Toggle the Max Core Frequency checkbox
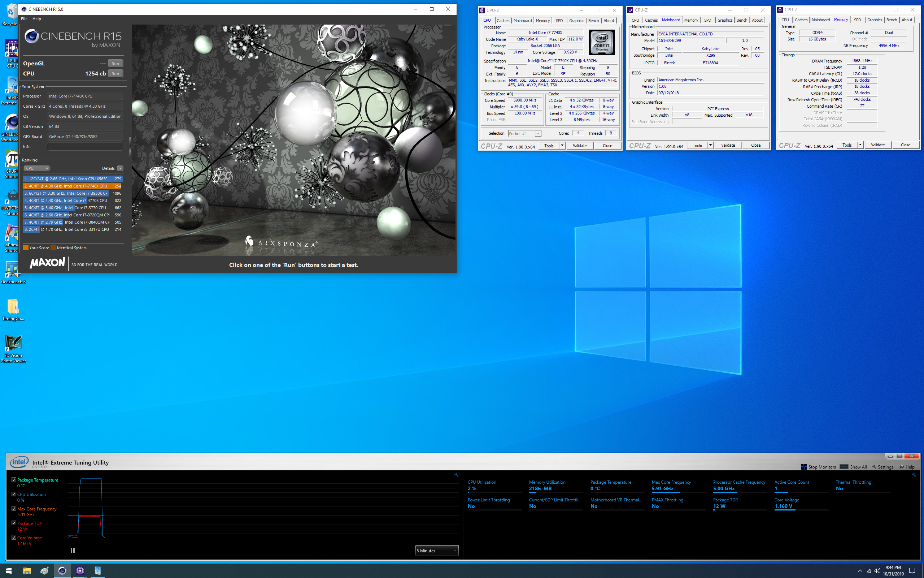This screenshot has height=578, width=924. [x=14, y=508]
